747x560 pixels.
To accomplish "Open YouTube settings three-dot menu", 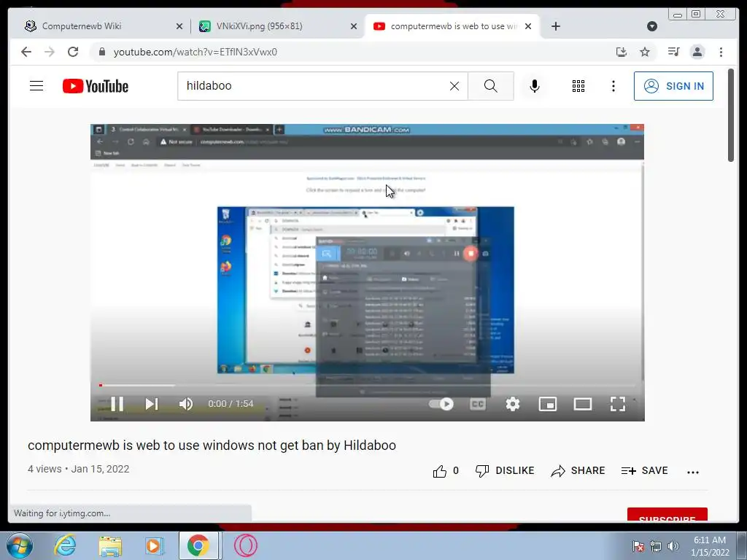I will [613, 86].
